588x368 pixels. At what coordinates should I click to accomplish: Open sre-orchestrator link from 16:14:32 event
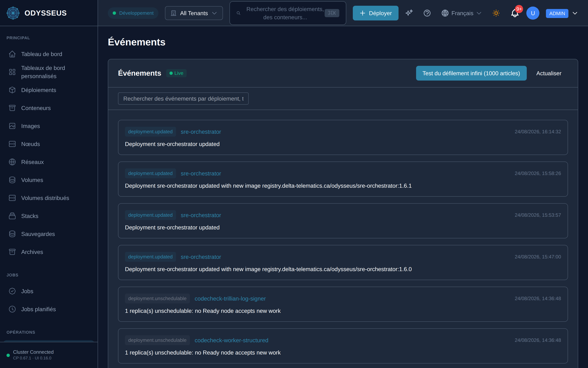tap(201, 132)
